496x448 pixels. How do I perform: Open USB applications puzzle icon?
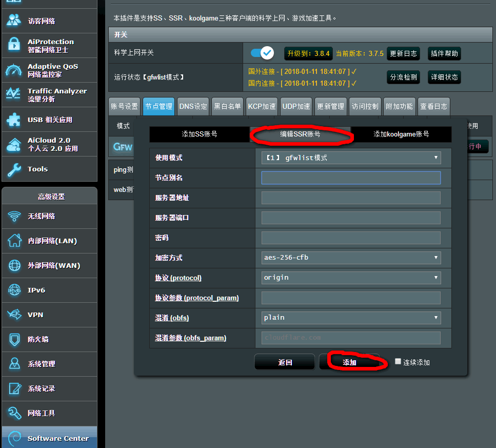(x=13, y=120)
